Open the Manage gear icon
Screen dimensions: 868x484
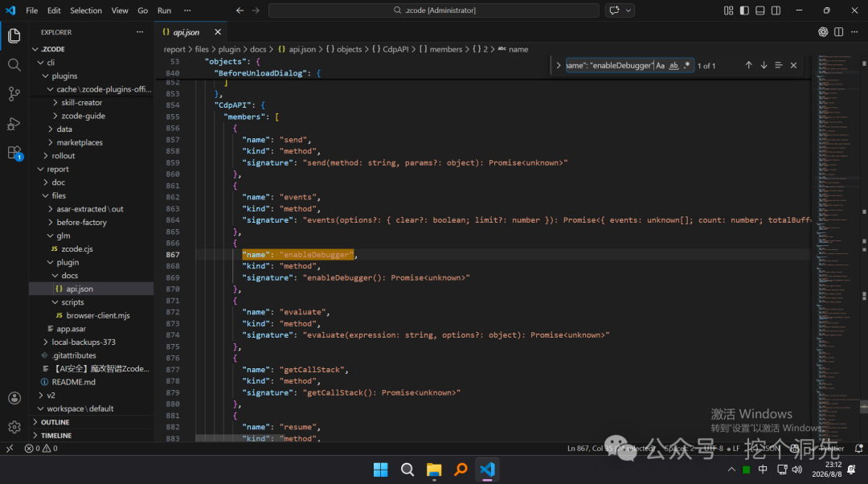click(x=14, y=427)
